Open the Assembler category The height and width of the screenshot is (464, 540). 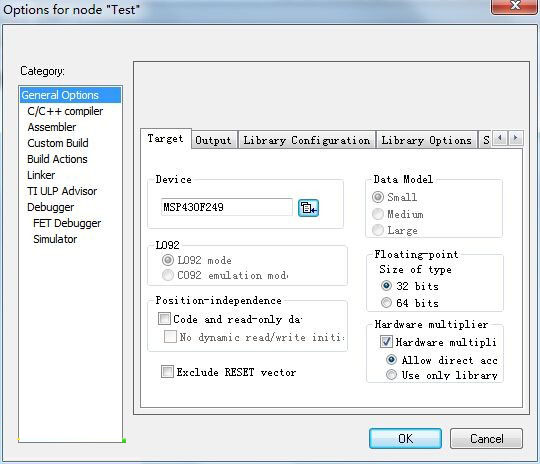[x=52, y=127]
